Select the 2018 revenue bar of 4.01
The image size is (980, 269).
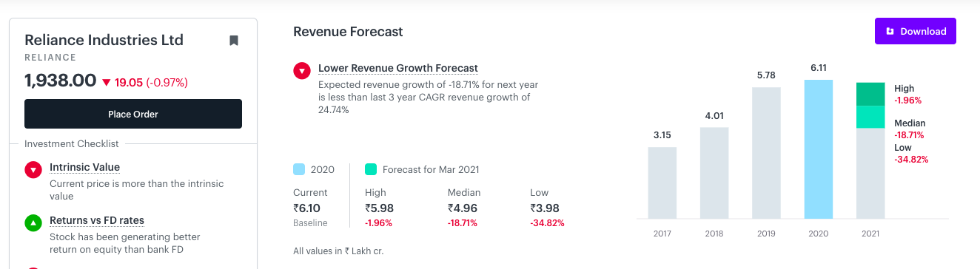714,173
